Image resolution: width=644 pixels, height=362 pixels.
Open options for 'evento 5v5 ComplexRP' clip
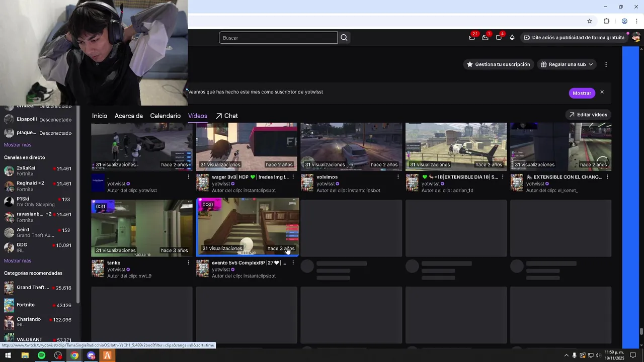click(293, 263)
